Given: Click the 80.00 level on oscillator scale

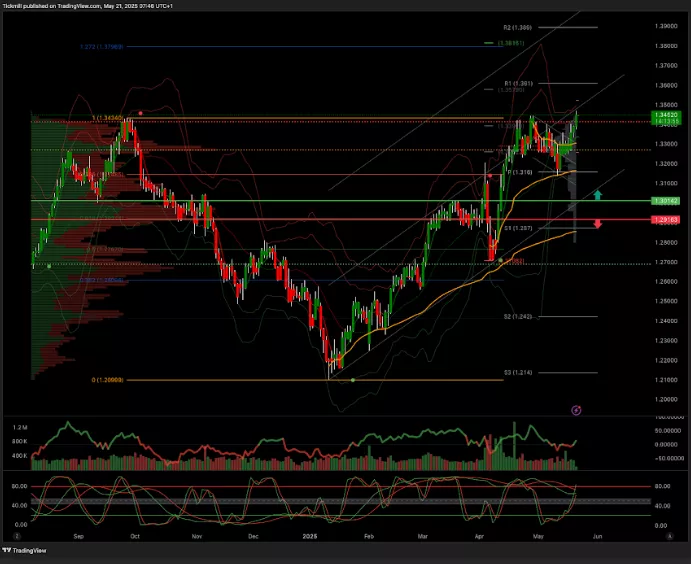Looking at the screenshot, I should click(661, 486).
